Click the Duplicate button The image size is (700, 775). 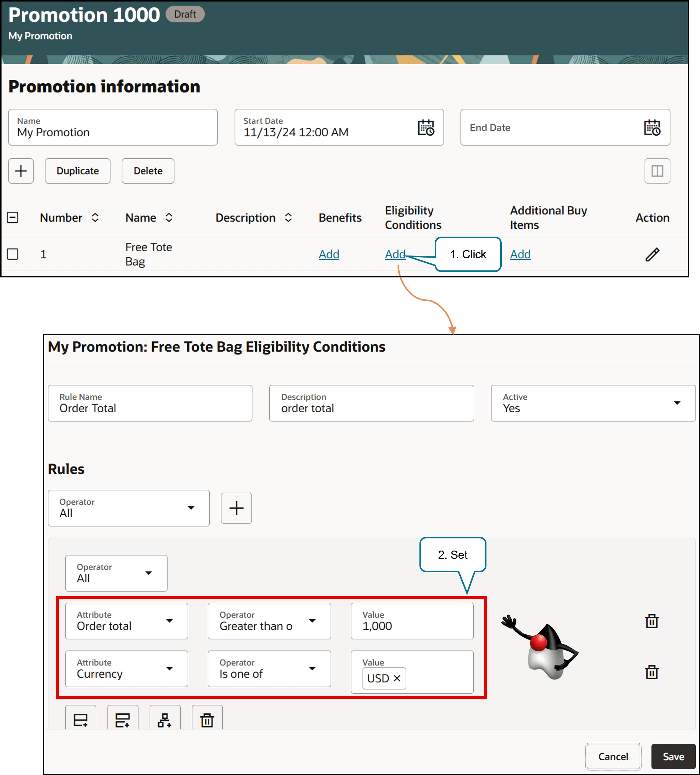click(77, 171)
